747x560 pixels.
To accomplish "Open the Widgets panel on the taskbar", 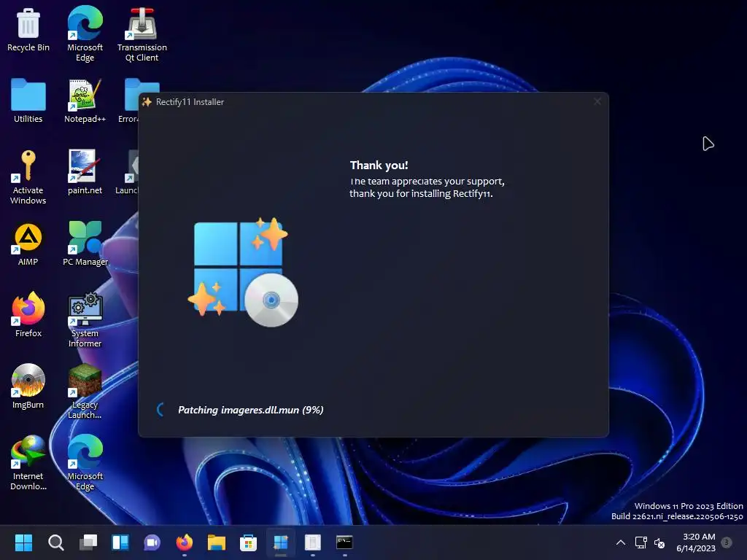I will [x=120, y=542].
